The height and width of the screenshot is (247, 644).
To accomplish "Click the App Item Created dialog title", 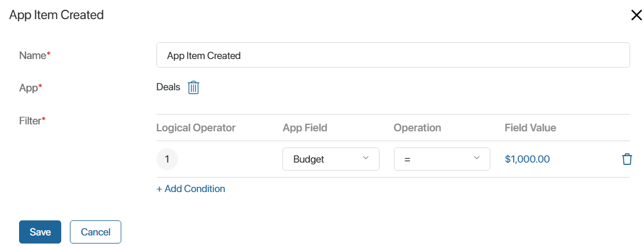I will point(56,15).
